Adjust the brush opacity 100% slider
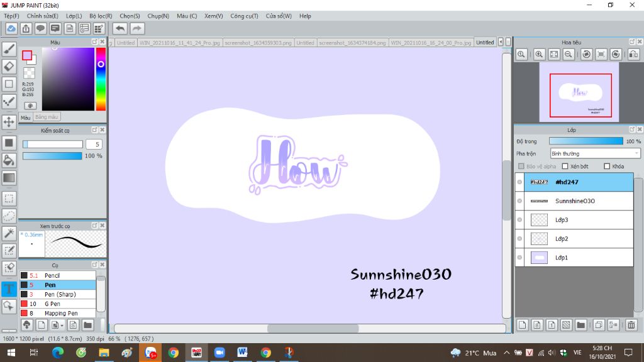The image size is (644, 362). pos(52,156)
